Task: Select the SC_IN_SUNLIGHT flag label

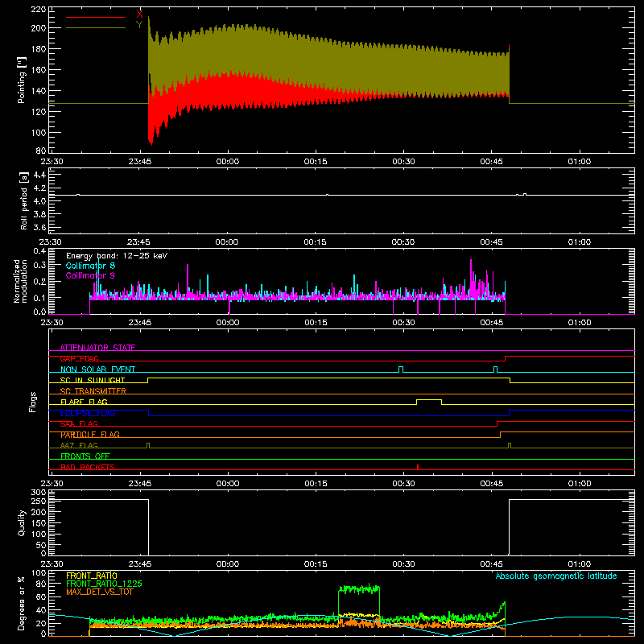Action: pyautogui.click(x=93, y=380)
